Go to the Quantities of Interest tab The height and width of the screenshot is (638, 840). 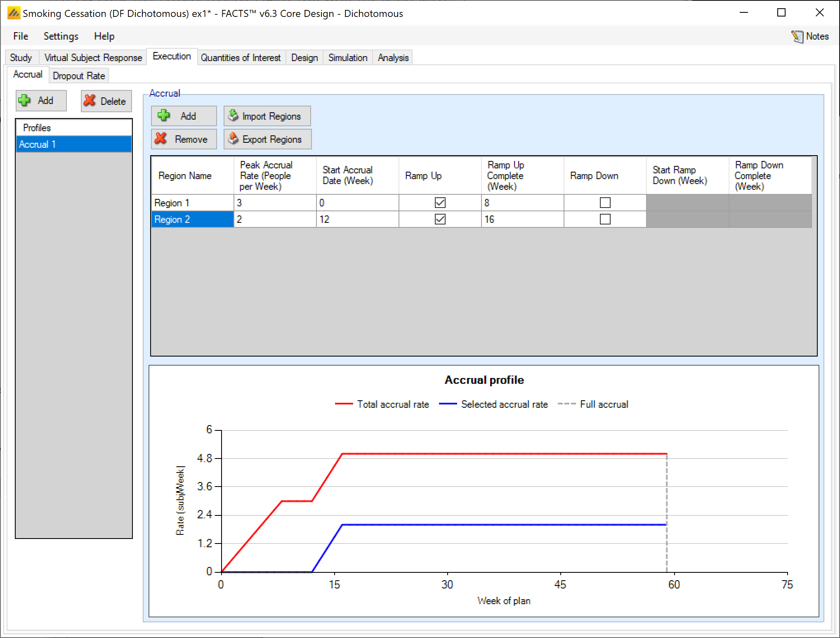pos(241,58)
